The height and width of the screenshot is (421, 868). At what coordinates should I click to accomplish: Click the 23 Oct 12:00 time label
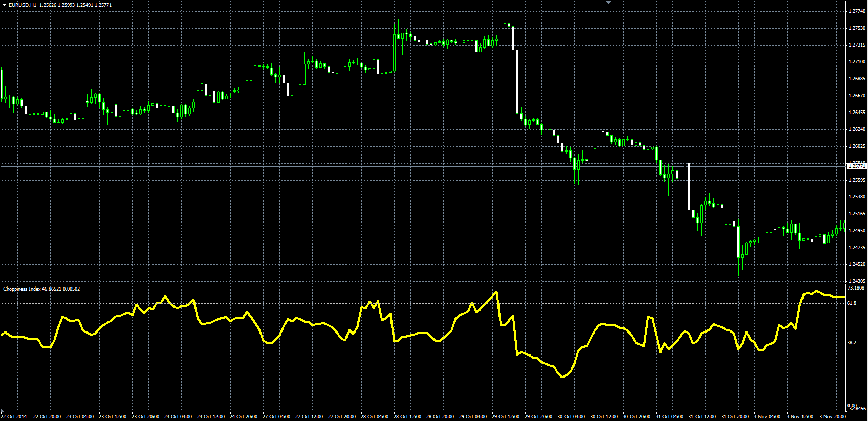click(113, 417)
